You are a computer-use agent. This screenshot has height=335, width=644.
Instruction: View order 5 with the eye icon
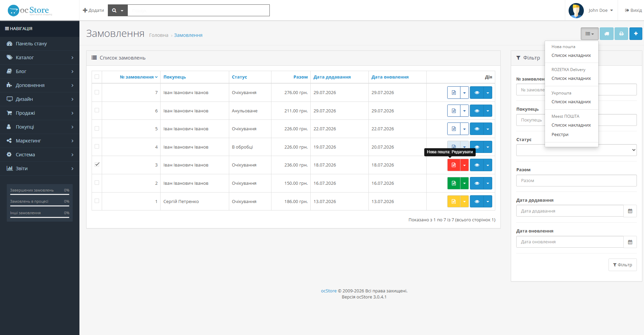[x=477, y=129]
